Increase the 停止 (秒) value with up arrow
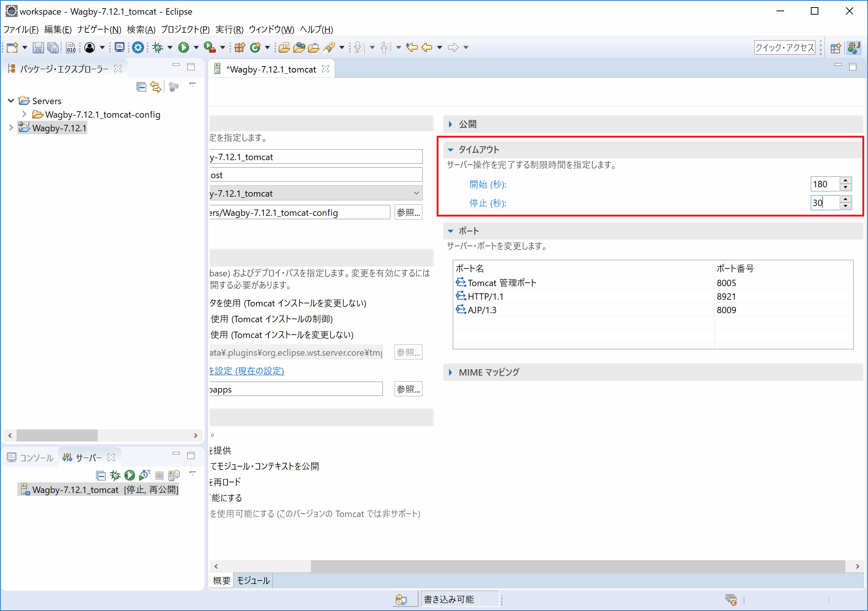The width and height of the screenshot is (868, 611). [845, 199]
